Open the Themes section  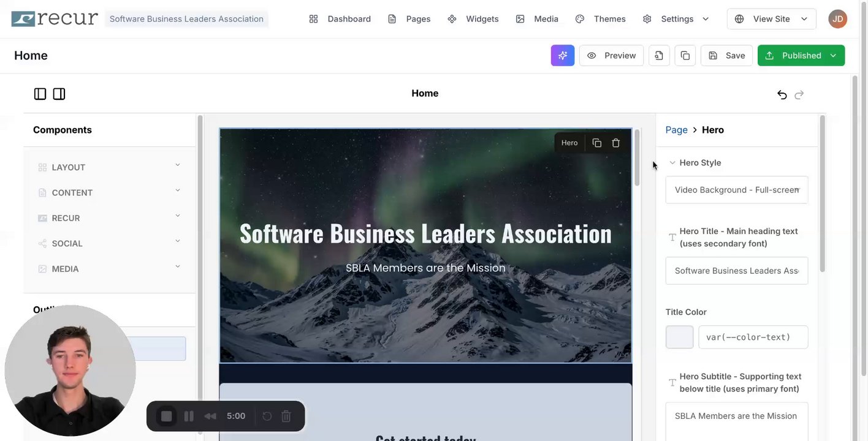pyautogui.click(x=601, y=19)
